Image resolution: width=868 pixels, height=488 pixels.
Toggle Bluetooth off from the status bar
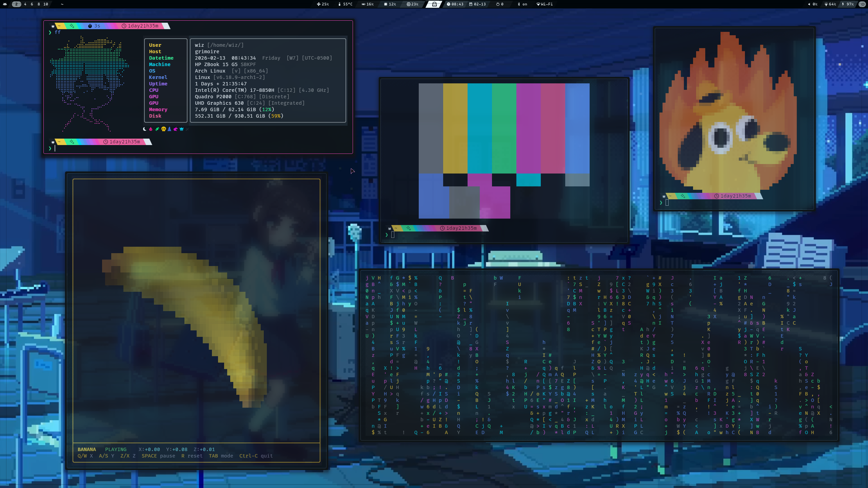[x=521, y=4]
